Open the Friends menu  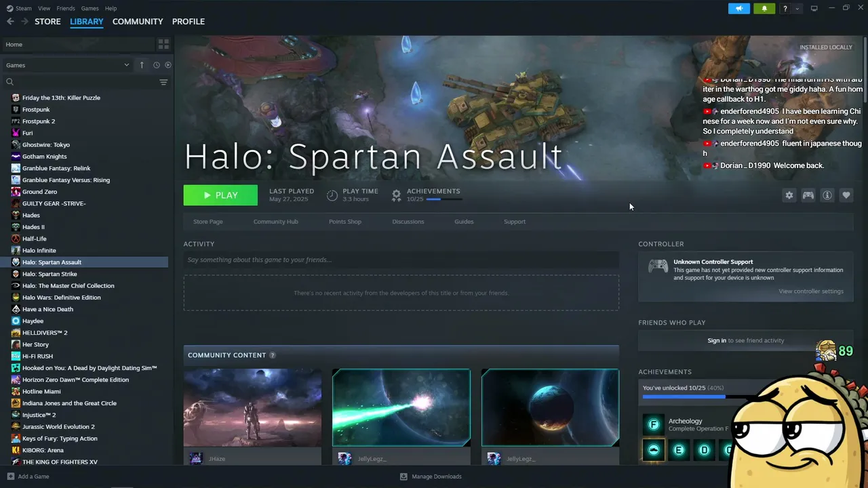coord(66,8)
